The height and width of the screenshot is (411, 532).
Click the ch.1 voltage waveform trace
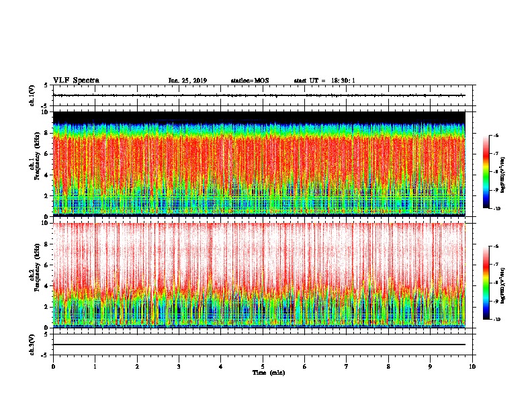(x=259, y=95)
